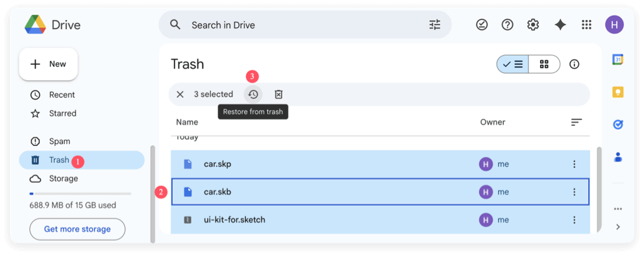644x255 pixels.
Task: Open advanced search filter options
Action: 434,25
